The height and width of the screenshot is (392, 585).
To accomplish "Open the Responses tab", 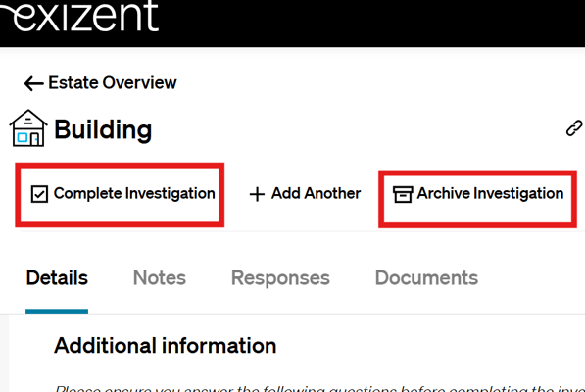I will (x=280, y=278).
